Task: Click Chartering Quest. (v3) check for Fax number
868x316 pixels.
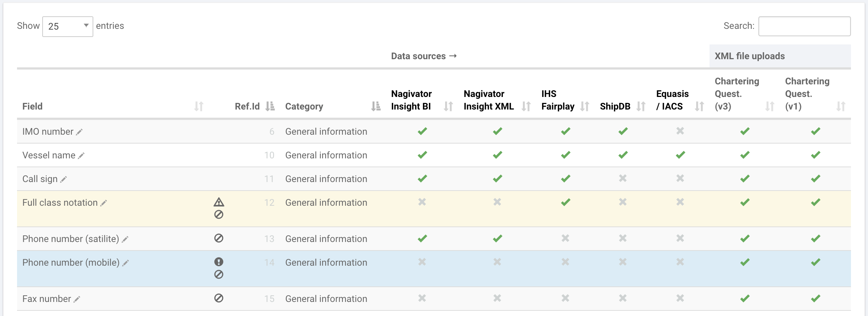Action: point(745,299)
